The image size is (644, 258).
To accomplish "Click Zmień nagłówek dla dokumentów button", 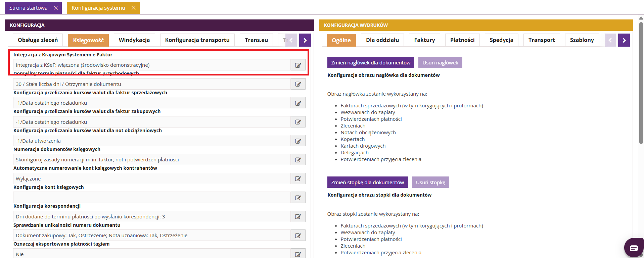I will coord(371,62).
